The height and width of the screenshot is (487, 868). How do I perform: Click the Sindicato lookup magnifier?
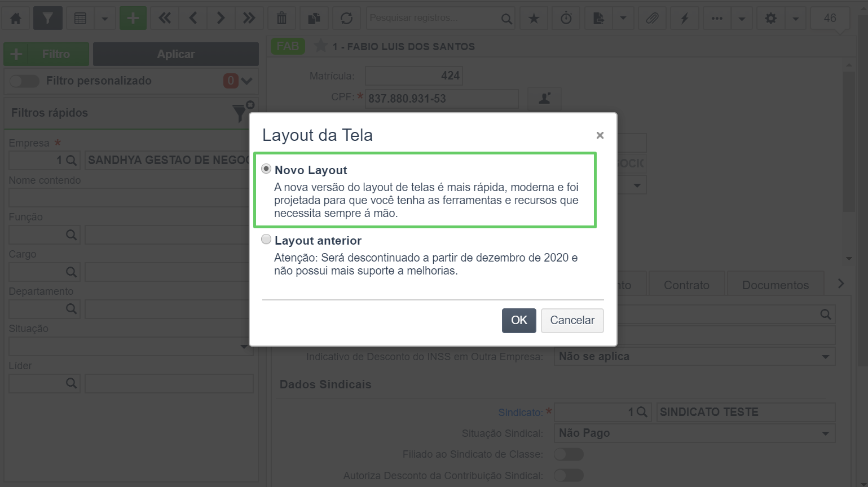641,412
